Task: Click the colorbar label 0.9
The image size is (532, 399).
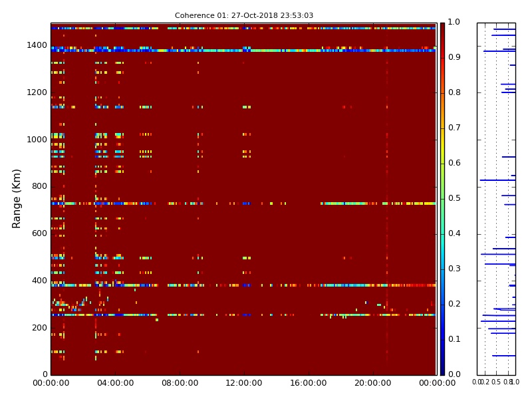Action: point(454,57)
